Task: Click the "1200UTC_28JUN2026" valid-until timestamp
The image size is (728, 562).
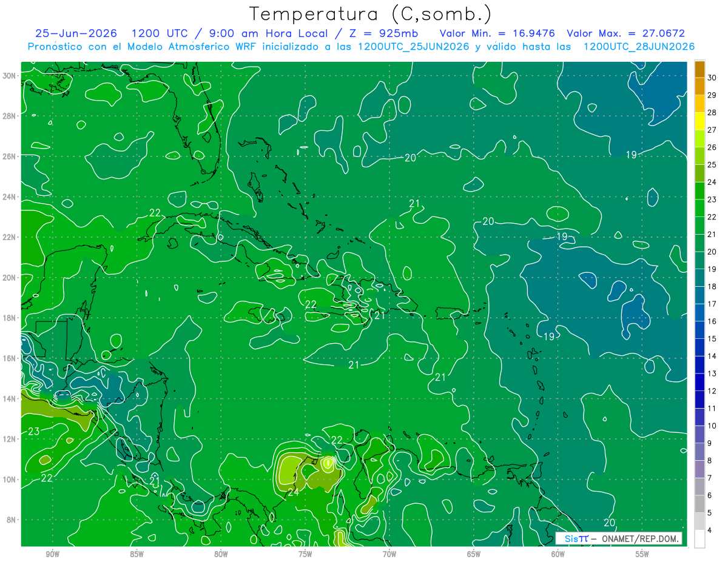Action: (x=639, y=47)
